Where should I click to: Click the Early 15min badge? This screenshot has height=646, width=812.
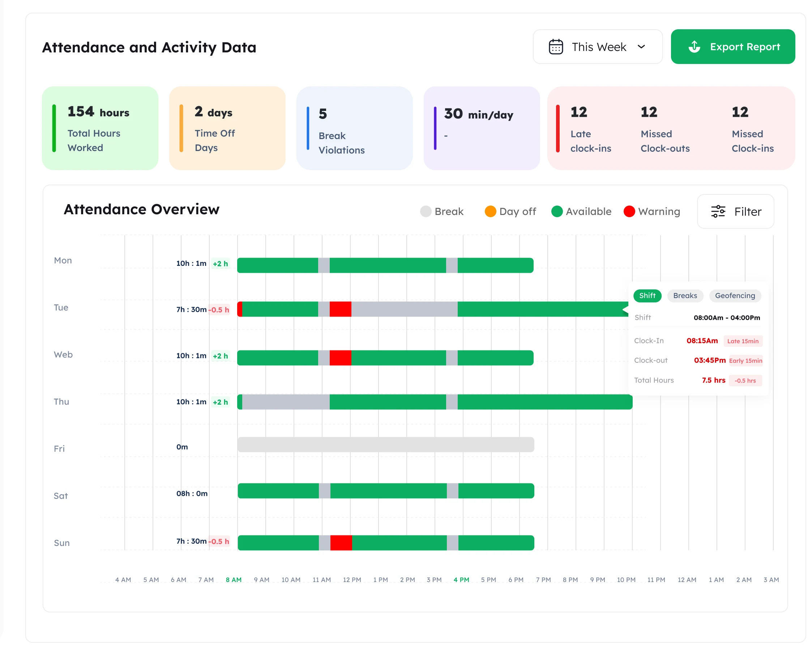pyautogui.click(x=746, y=361)
